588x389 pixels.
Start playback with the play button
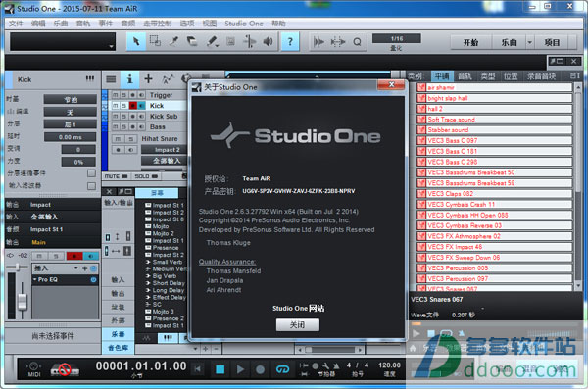pyautogui.click(x=240, y=369)
